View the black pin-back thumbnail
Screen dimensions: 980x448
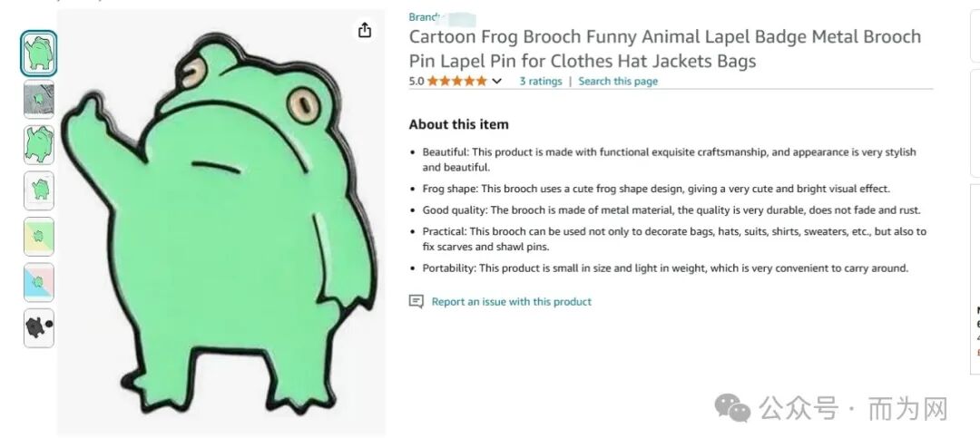tap(39, 327)
